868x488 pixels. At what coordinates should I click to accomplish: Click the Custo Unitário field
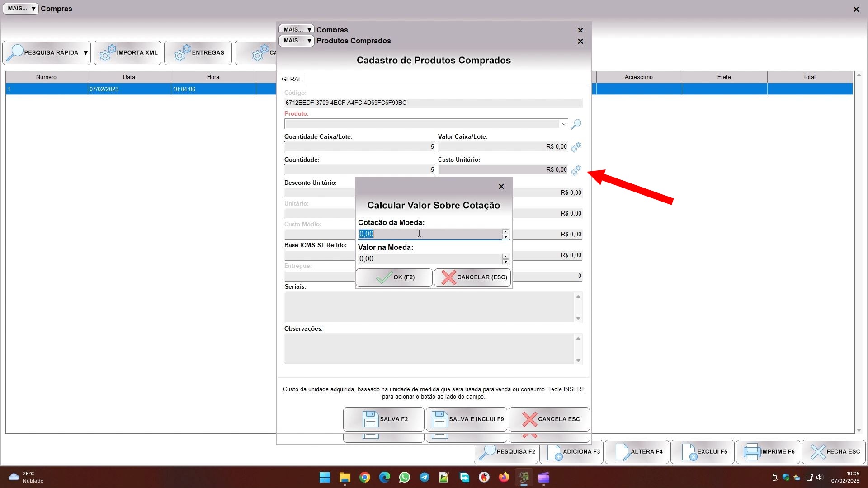tap(503, 170)
